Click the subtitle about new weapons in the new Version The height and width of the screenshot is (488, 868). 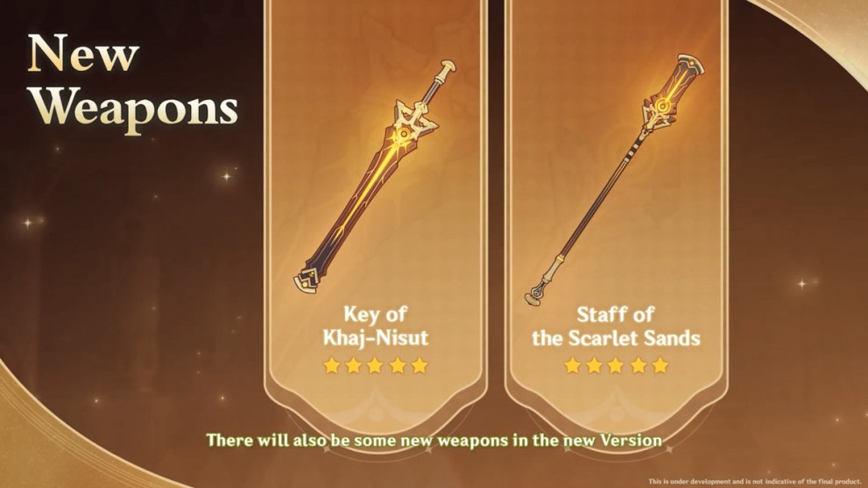(x=434, y=441)
